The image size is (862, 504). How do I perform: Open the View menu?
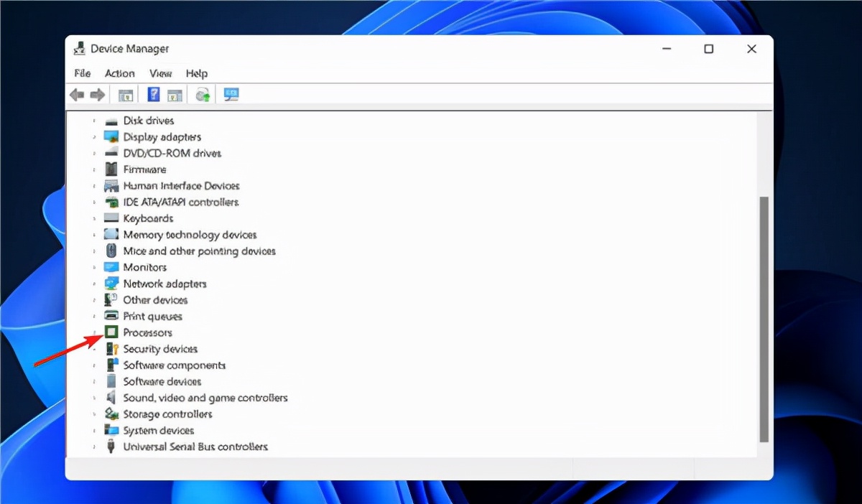(x=160, y=73)
